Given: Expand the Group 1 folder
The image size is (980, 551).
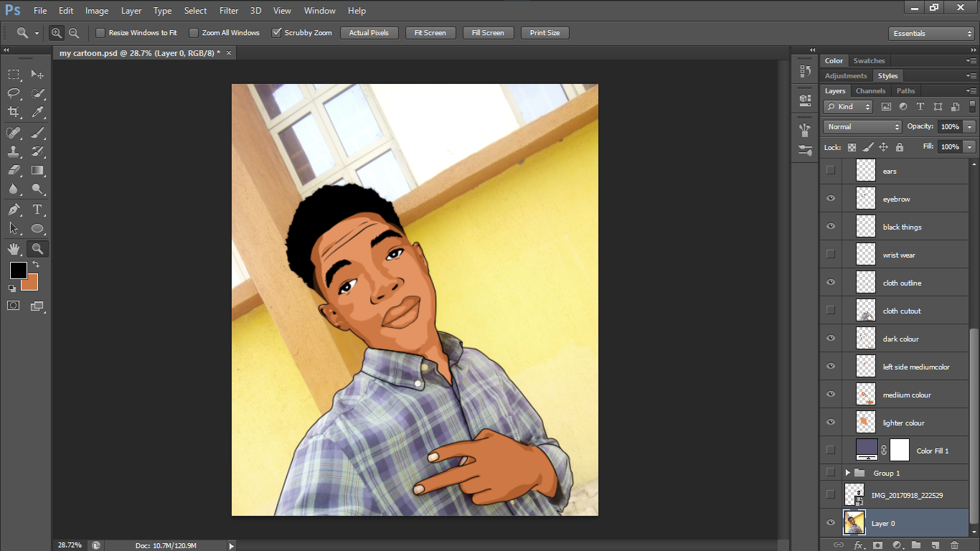Looking at the screenshot, I should pyautogui.click(x=847, y=473).
